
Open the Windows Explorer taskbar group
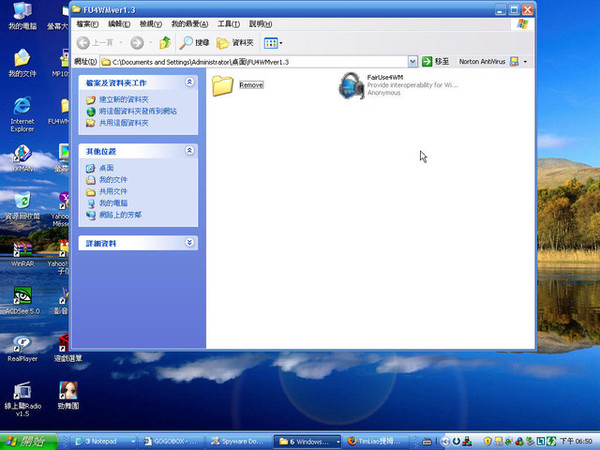(308, 441)
